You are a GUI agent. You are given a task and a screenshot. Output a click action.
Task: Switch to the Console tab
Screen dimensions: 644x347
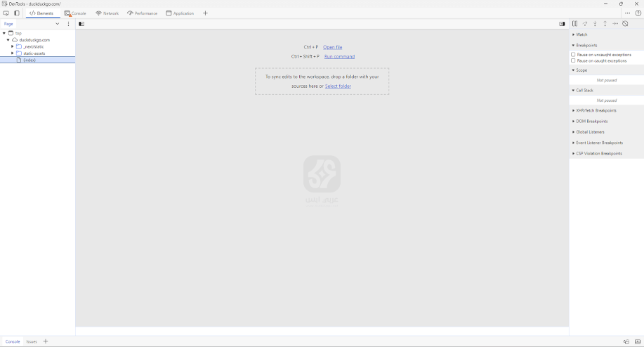(75, 13)
